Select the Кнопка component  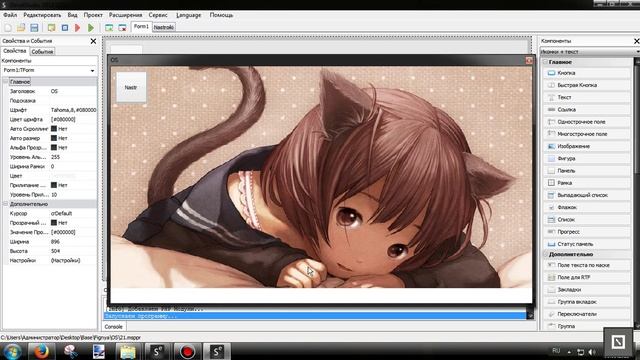point(587,73)
